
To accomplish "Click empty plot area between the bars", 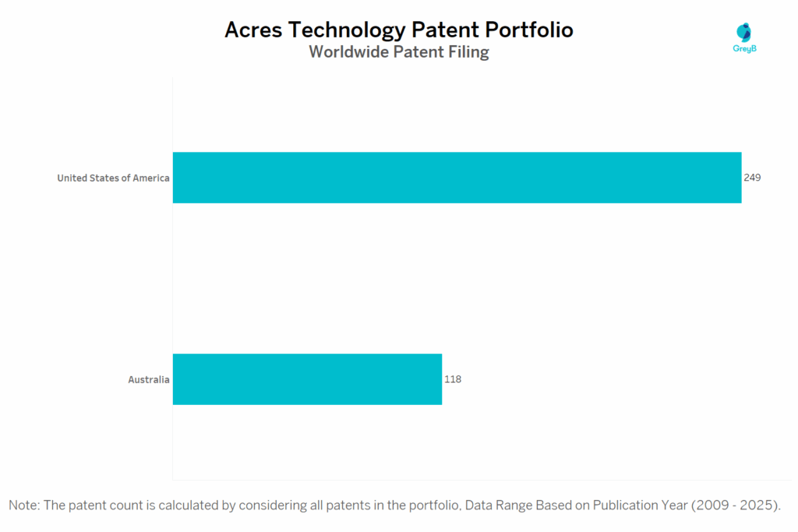I will pos(457,278).
